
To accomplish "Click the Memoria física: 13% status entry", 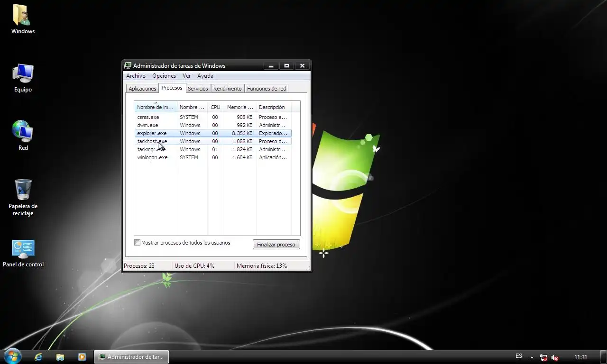I will (x=262, y=266).
